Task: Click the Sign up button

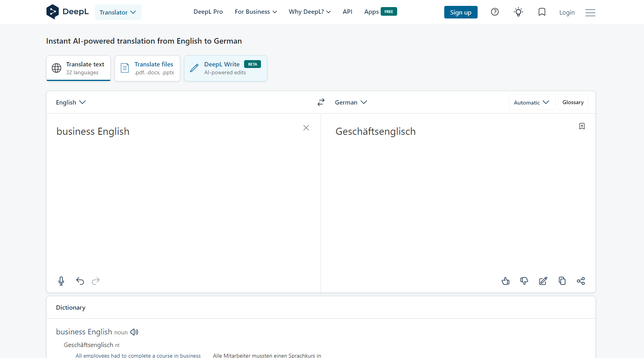Action: tap(461, 12)
